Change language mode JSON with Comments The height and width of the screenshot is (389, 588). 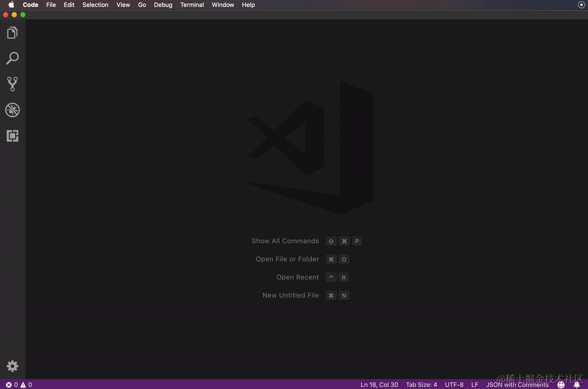pyautogui.click(x=517, y=385)
